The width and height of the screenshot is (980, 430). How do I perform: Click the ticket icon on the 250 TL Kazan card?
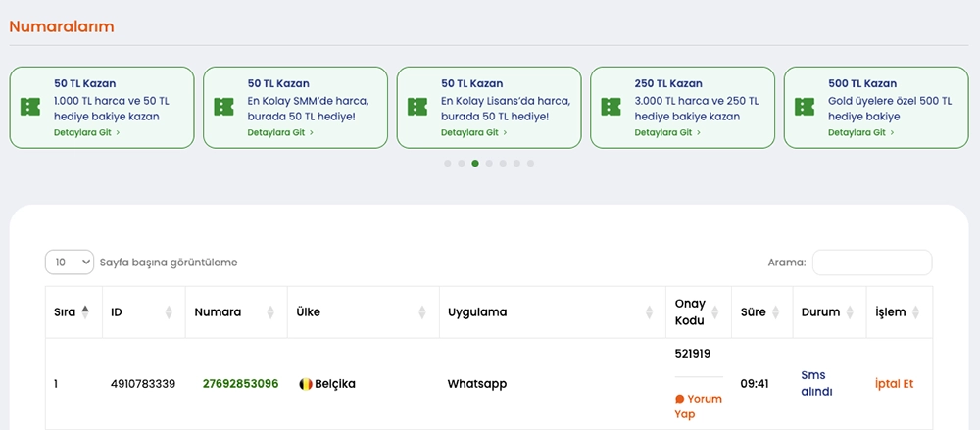[x=612, y=107]
